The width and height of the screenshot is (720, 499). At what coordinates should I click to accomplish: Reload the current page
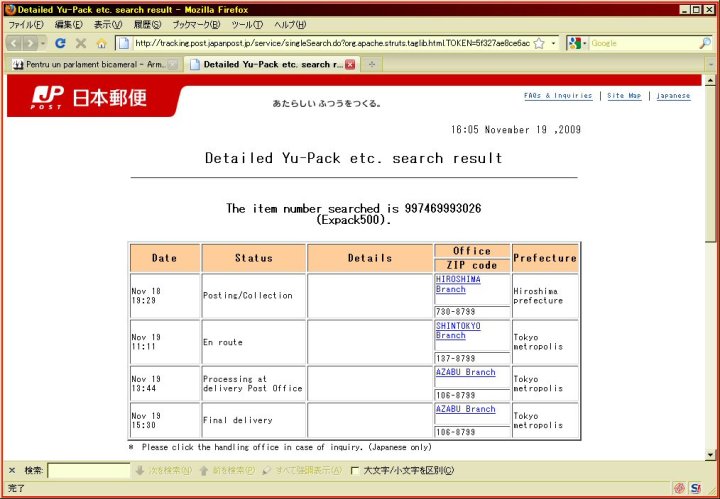[60, 43]
